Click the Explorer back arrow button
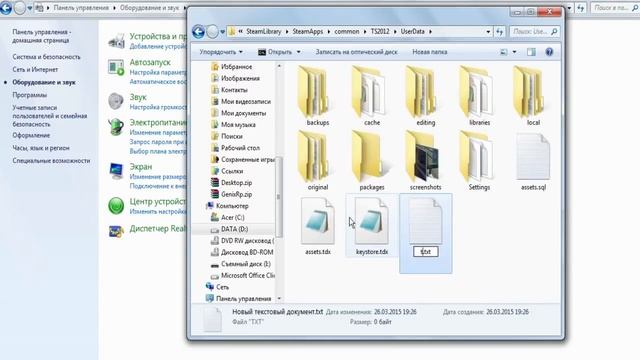The height and width of the screenshot is (360, 640). 198,31
